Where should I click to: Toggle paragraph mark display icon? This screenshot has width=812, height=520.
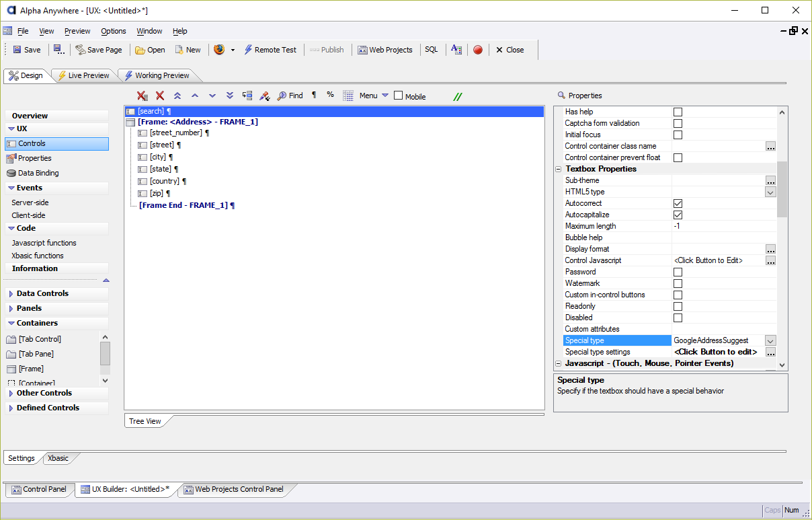314,96
